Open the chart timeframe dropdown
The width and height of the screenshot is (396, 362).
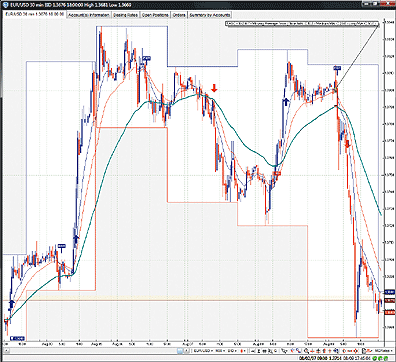(x=220, y=351)
